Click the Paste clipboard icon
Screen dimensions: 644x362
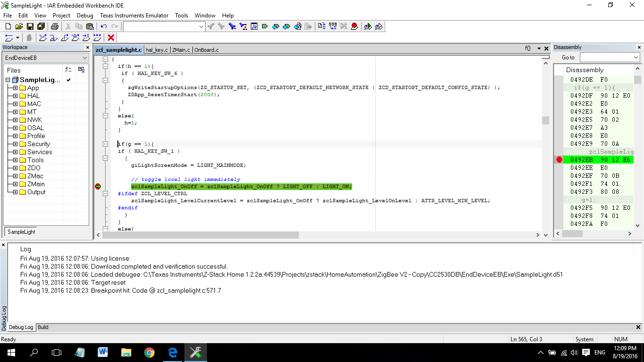point(90,26)
